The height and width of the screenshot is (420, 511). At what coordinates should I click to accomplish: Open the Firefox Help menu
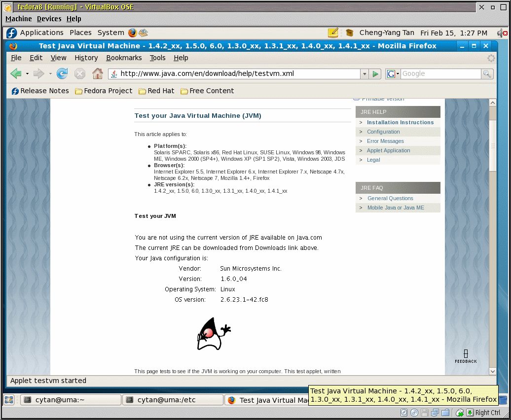(x=181, y=58)
